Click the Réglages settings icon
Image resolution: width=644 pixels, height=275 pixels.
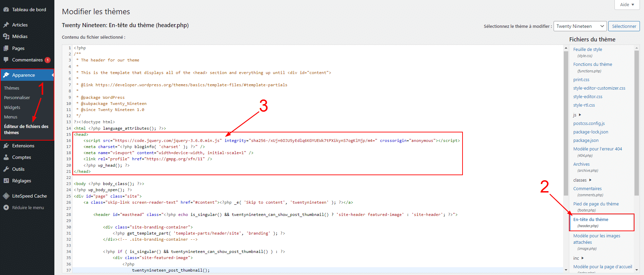point(6,181)
